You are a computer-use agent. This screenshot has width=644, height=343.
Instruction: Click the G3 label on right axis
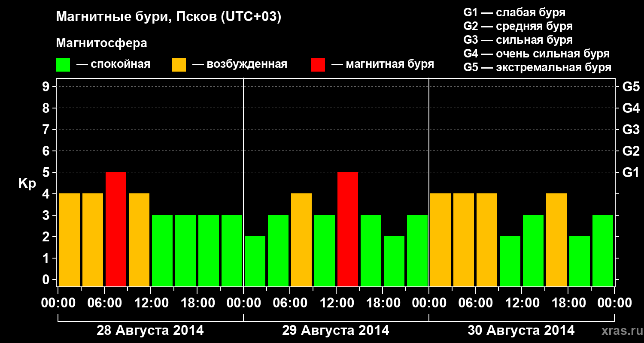631,129
